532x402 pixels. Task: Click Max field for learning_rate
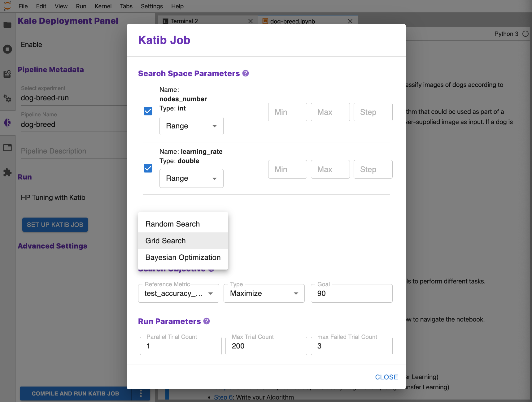click(330, 169)
